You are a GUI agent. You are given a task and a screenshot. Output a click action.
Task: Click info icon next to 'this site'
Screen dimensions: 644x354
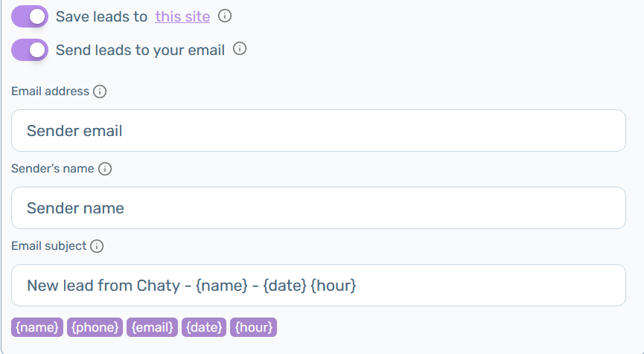click(225, 16)
